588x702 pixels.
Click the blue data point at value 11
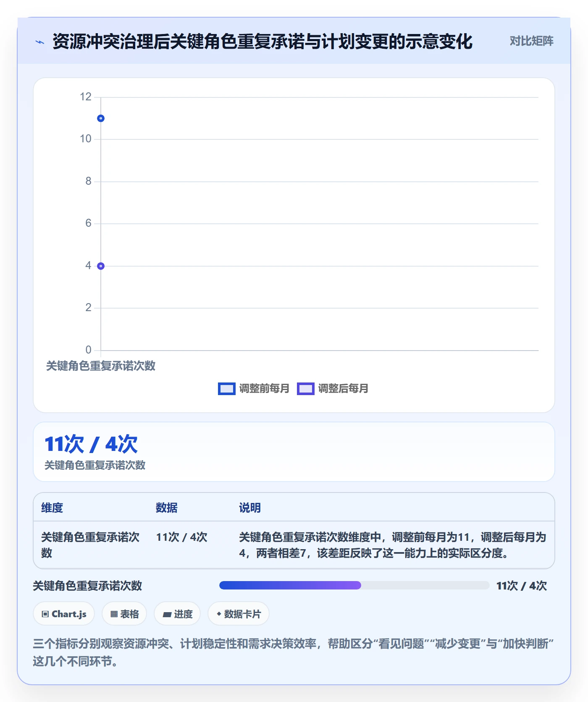tap(101, 118)
